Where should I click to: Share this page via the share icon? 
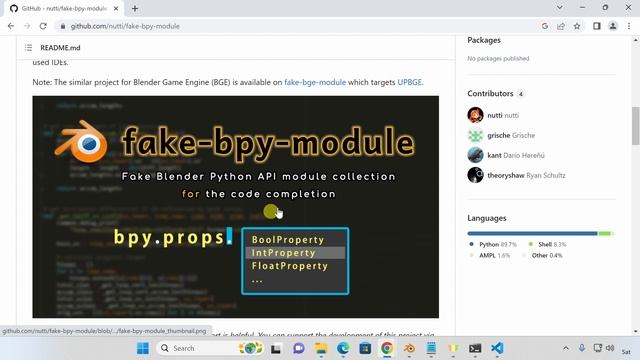pyautogui.click(x=561, y=26)
